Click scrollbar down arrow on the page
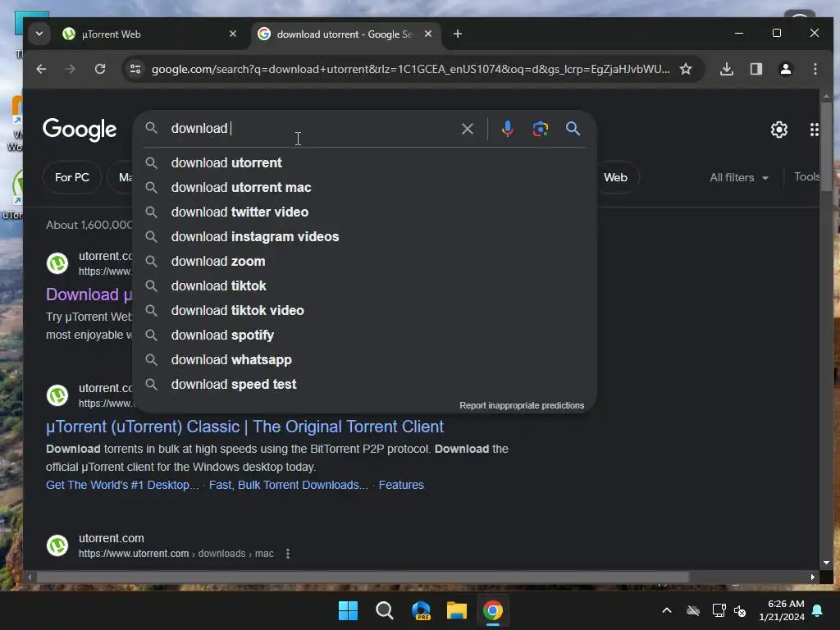 click(826, 563)
